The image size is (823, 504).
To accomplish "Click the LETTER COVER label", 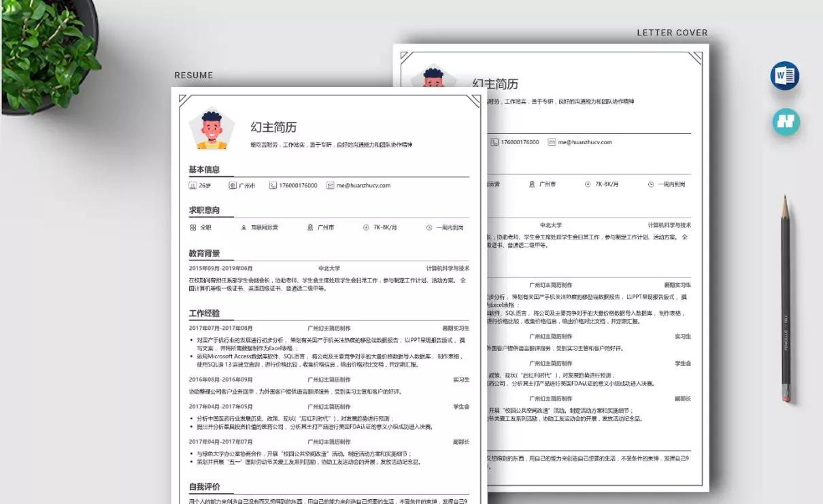I will tap(672, 33).
